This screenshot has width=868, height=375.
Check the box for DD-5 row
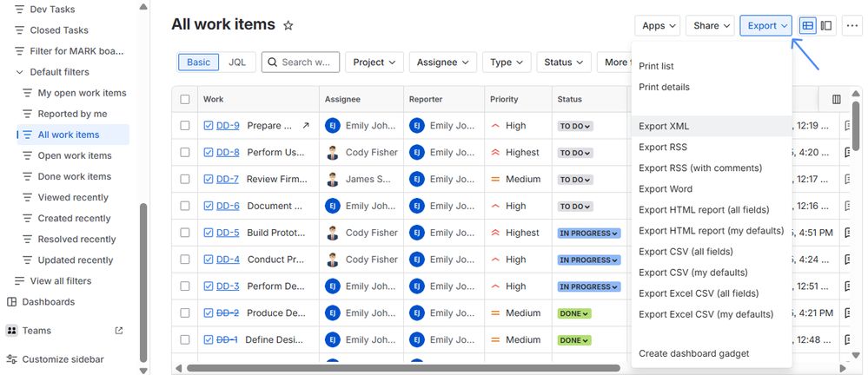(x=185, y=233)
